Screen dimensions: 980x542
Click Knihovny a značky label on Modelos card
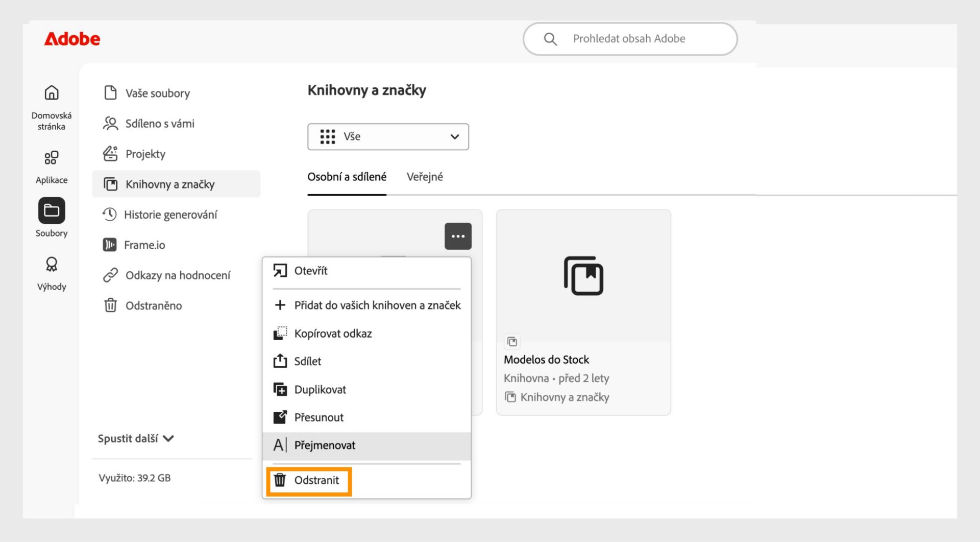point(565,397)
